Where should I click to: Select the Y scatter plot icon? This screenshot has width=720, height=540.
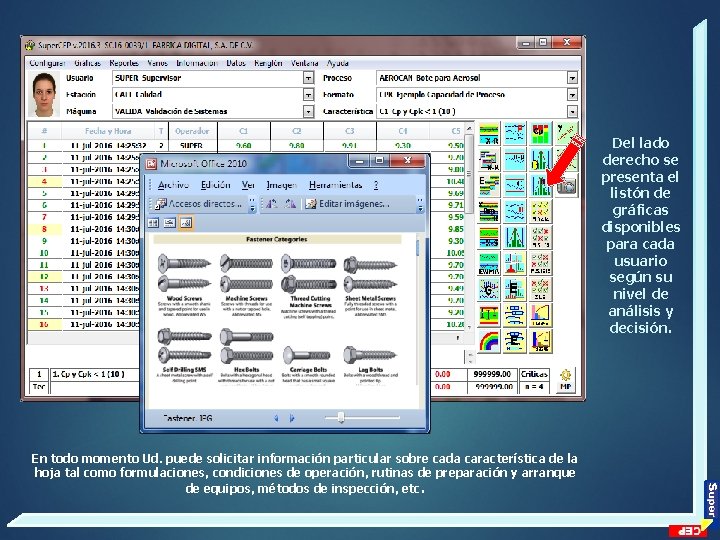(x=566, y=134)
